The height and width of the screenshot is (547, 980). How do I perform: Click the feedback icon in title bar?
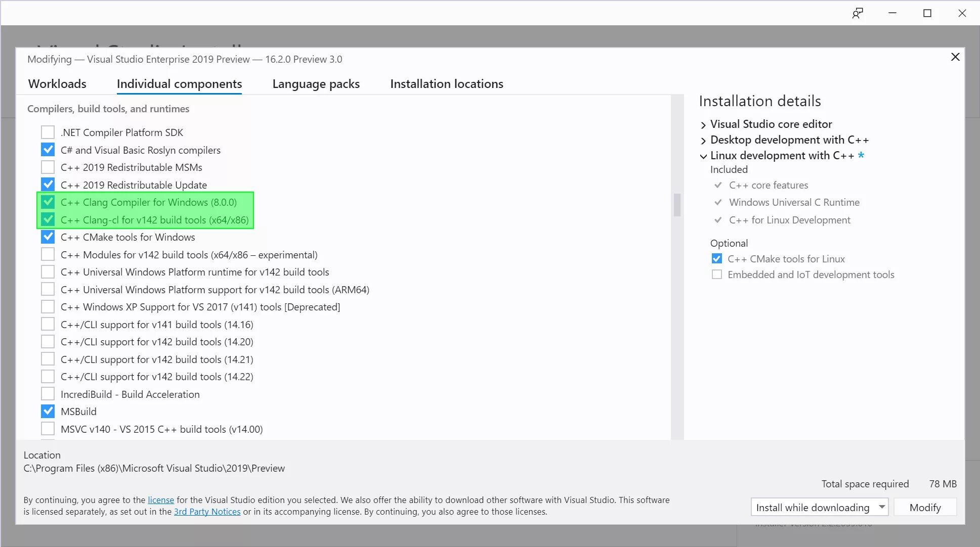click(x=857, y=13)
